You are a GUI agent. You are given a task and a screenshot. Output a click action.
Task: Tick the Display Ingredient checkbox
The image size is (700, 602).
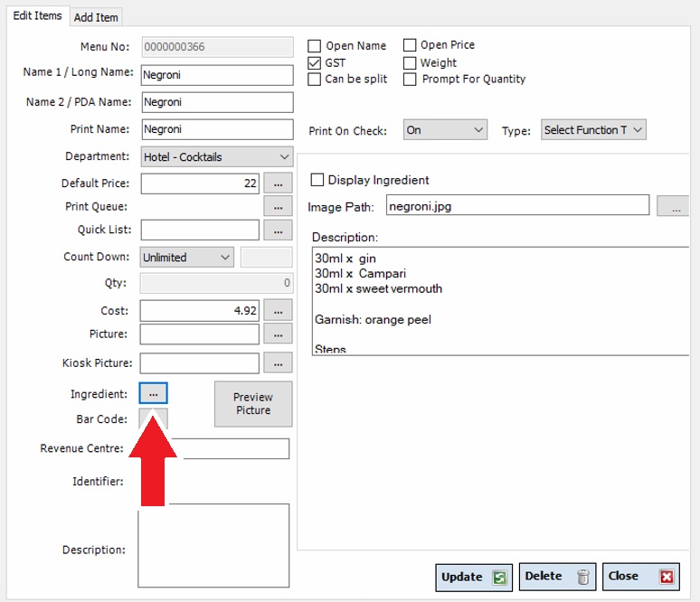click(317, 180)
